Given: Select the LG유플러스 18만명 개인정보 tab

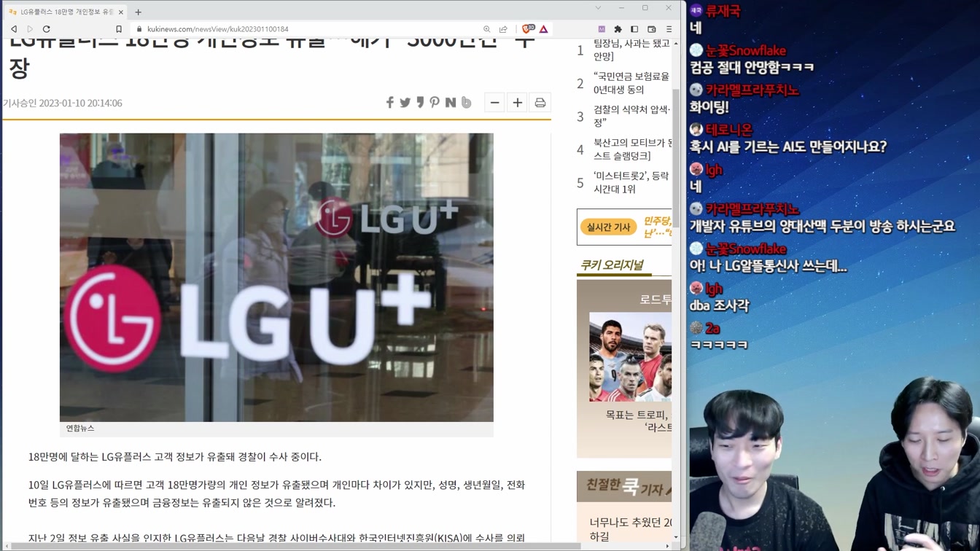Looking at the screenshot, I should (x=66, y=12).
